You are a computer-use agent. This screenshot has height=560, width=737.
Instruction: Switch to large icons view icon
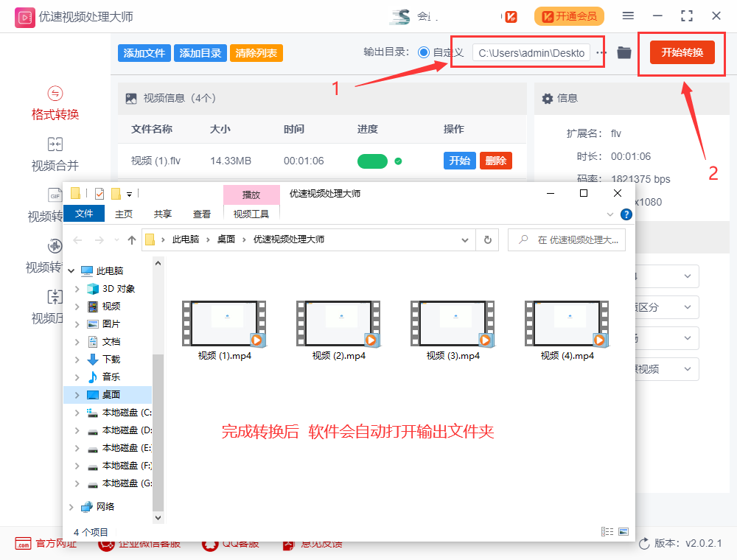pos(624,531)
